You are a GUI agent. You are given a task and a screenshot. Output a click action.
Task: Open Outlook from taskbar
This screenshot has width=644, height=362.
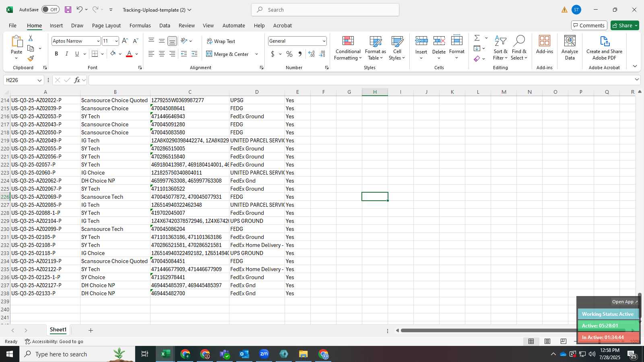pos(244,354)
